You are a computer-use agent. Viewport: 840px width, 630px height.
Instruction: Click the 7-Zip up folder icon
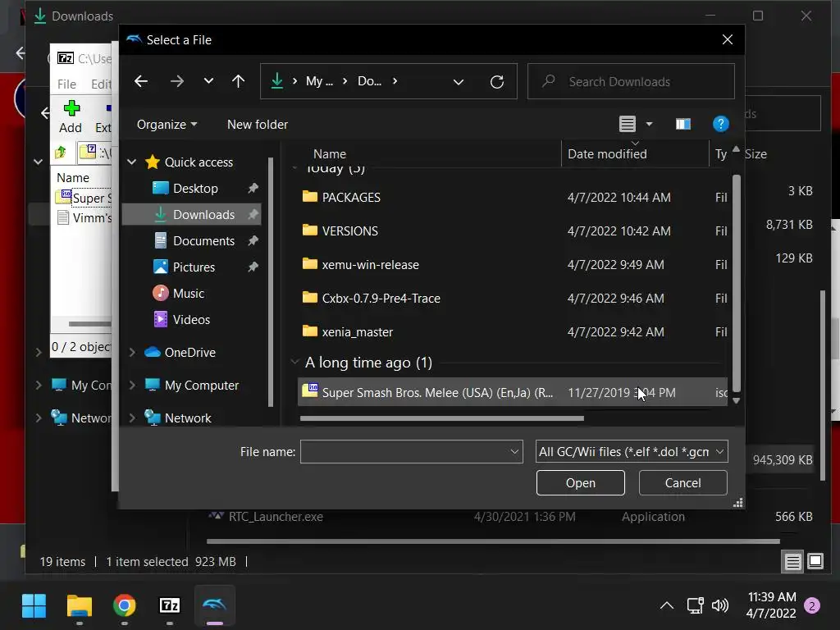[x=61, y=153]
